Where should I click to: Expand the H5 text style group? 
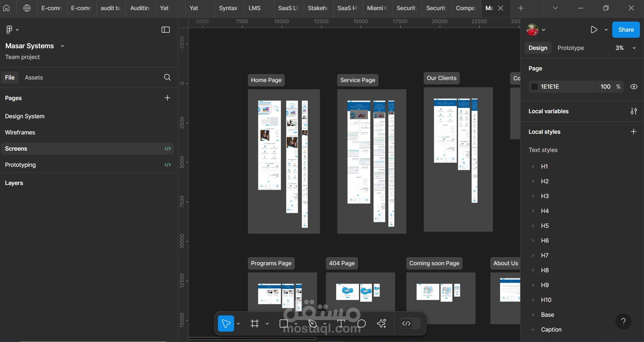(x=533, y=226)
